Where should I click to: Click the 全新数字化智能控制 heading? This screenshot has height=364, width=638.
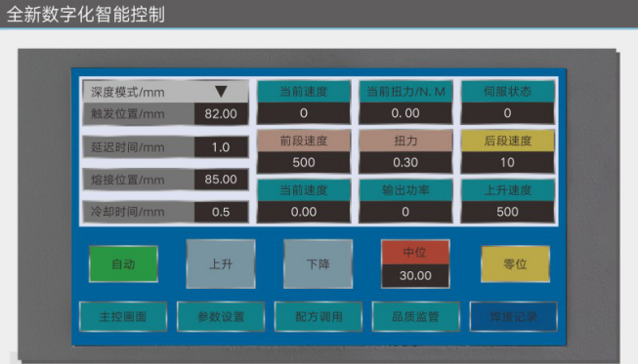click(86, 15)
